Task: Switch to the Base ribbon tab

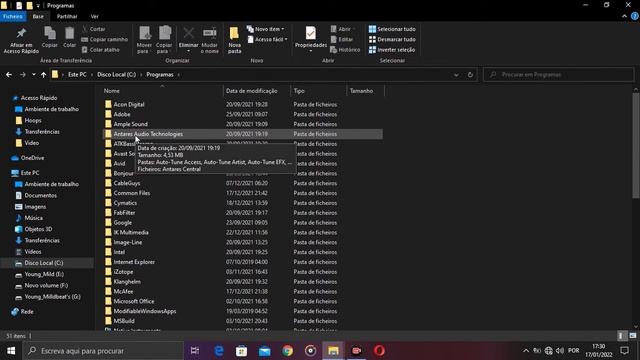Action: [x=38, y=16]
